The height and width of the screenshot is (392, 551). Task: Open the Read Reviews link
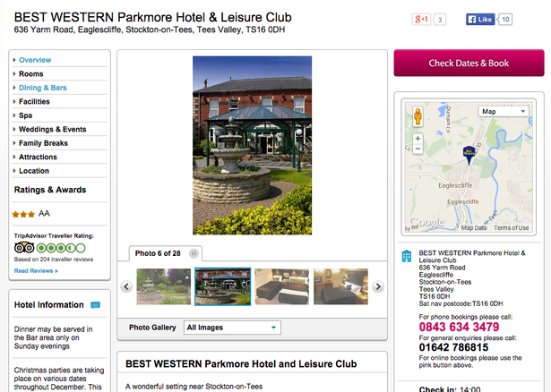36,270
